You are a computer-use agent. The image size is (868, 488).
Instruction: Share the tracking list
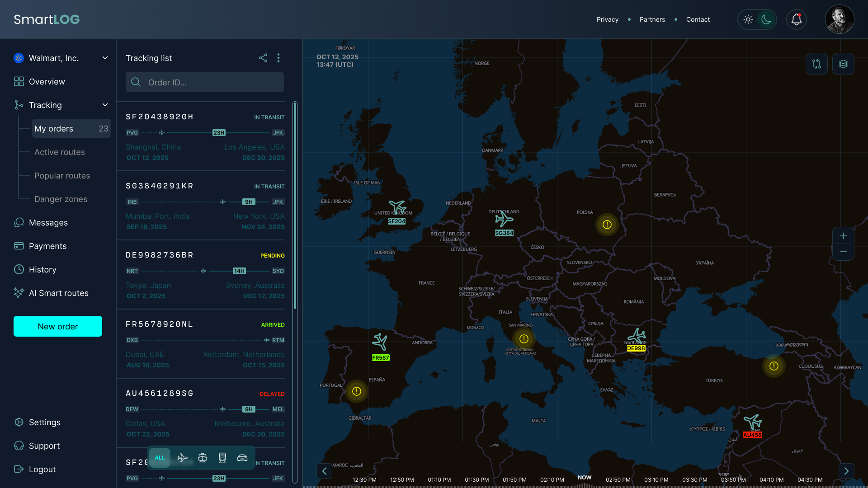[263, 58]
